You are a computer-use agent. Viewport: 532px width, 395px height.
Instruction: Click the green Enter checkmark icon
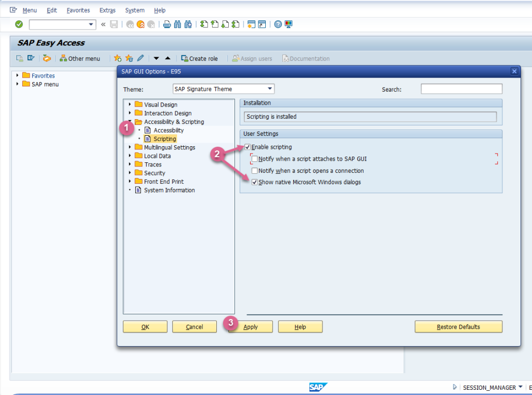coord(19,24)
